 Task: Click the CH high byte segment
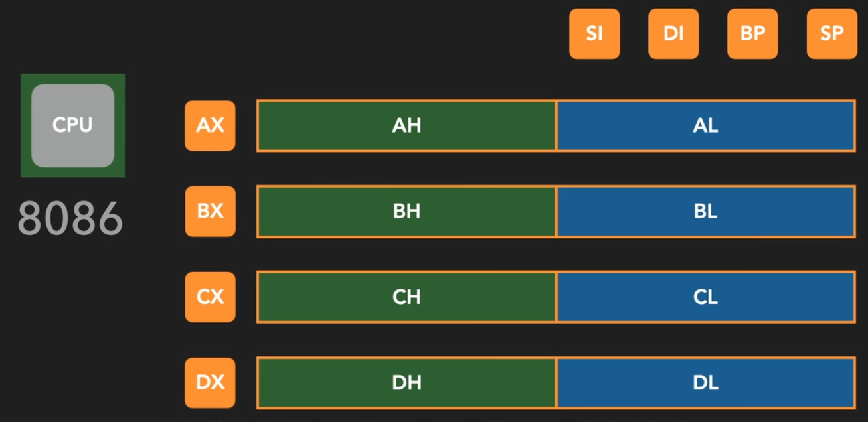pyautogui.click(x=406, y=297)
